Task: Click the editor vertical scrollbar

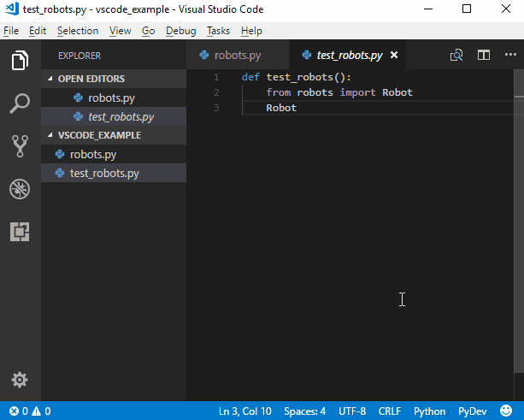Action: [x=519, y=221]
